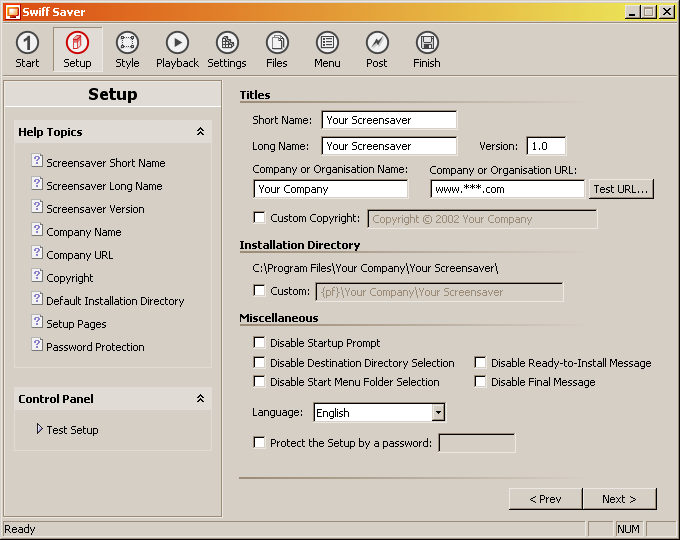680x540 pixels.
Task: Click help icon beside Copyright topic
Action: click(37, 276)
